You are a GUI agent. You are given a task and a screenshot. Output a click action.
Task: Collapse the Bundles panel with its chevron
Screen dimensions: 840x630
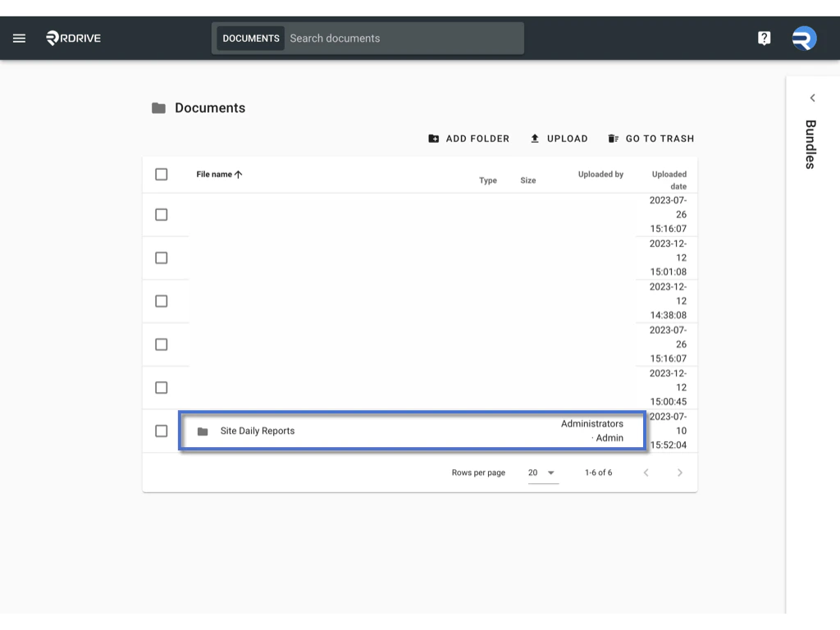click(812, 98)
